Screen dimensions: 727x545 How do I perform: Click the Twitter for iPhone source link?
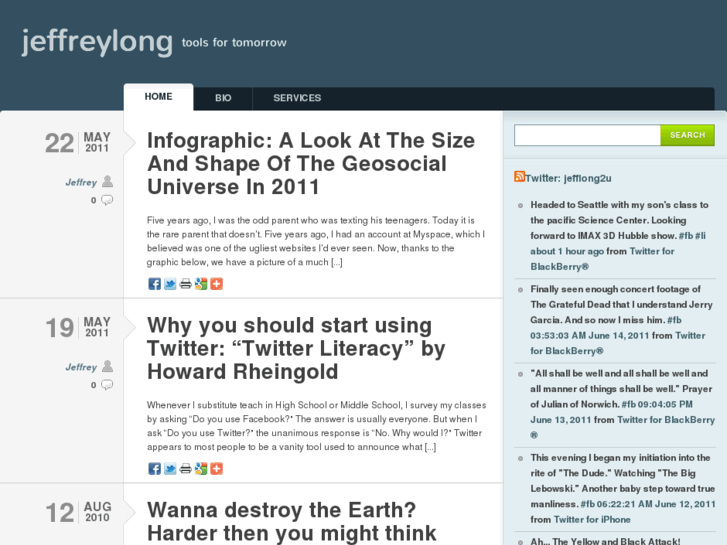click(592, 519)
